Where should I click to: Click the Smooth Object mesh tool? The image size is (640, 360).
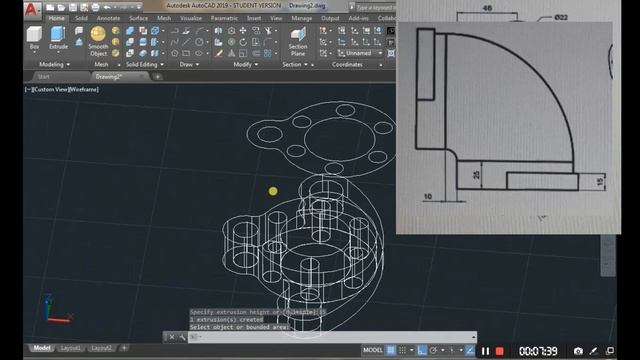pos(98,41)
